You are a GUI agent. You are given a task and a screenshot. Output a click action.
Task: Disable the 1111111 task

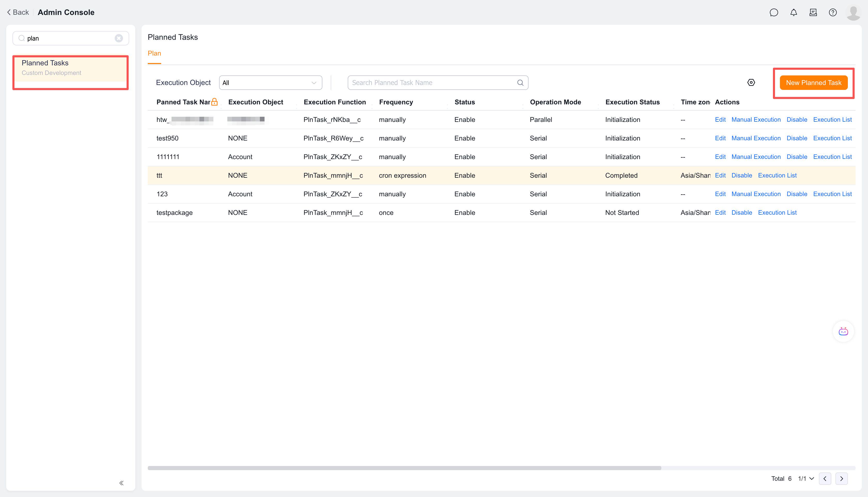tap(797, 157)
